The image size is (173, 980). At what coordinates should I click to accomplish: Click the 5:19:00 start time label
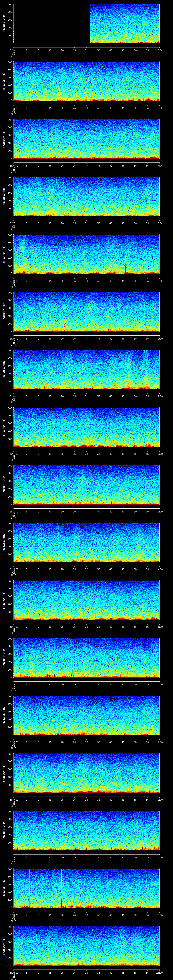coord(14,915)
